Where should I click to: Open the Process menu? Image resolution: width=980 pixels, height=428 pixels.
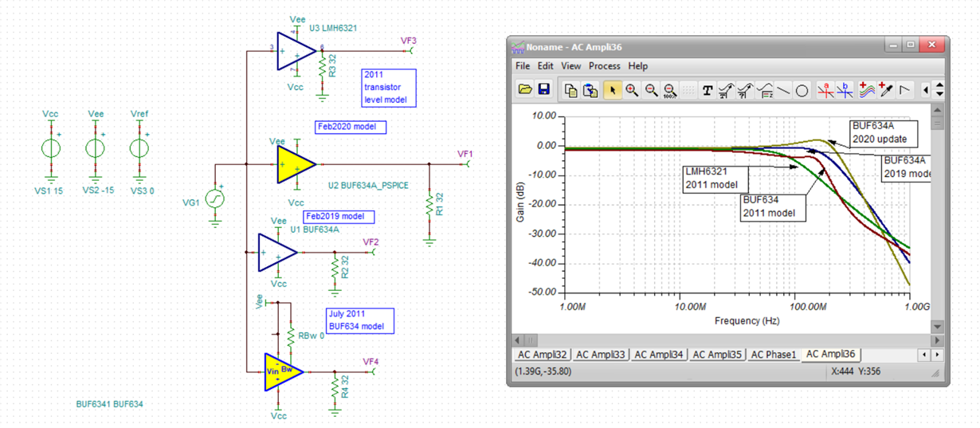pos(605,66)
